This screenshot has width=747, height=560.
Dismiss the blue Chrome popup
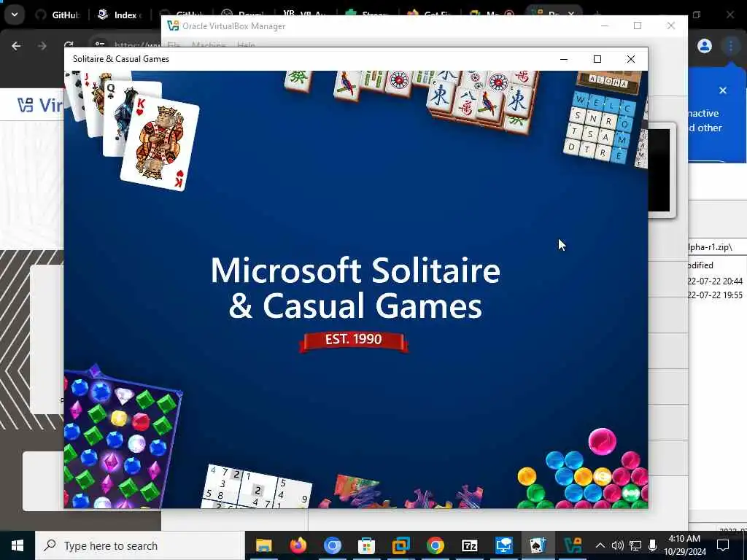click(x=723, y=90)
